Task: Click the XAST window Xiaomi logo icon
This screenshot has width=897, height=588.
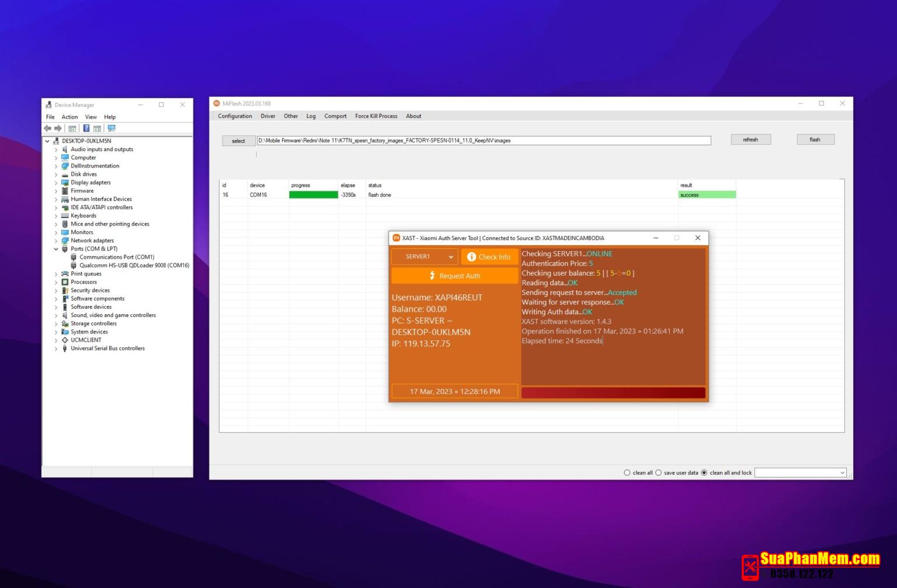Action: pyautogui.click(x=397, y=238)
